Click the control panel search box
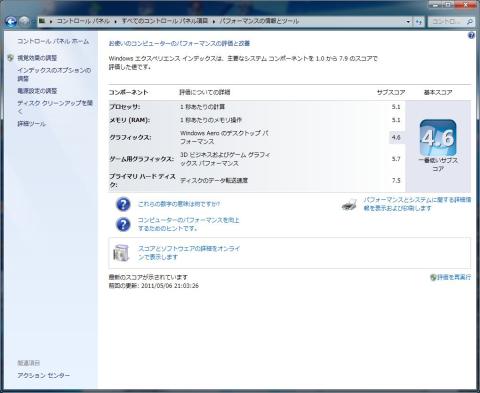480x393 pixels. click(451, 22)
